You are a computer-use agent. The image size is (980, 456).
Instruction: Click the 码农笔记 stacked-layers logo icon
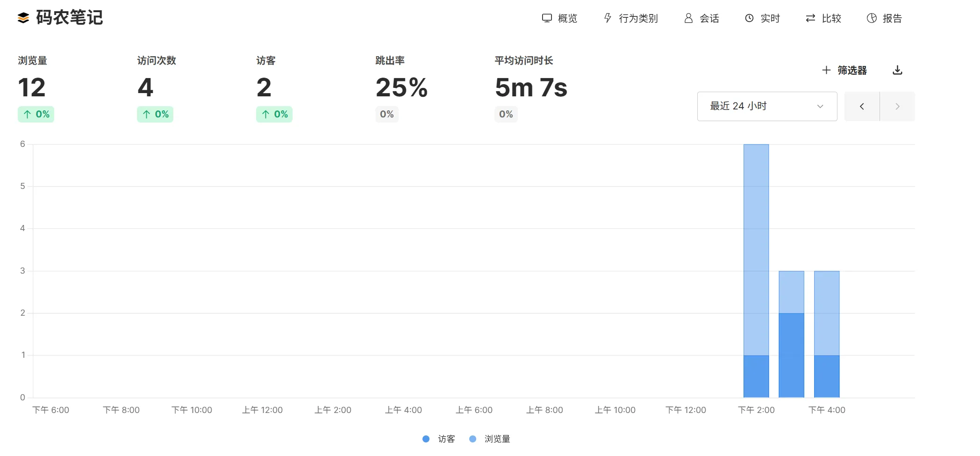pyautogui.click(x=23, y=18)
